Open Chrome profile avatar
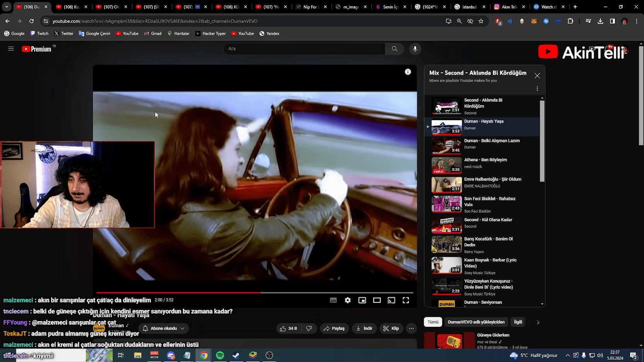 [624, 21]
